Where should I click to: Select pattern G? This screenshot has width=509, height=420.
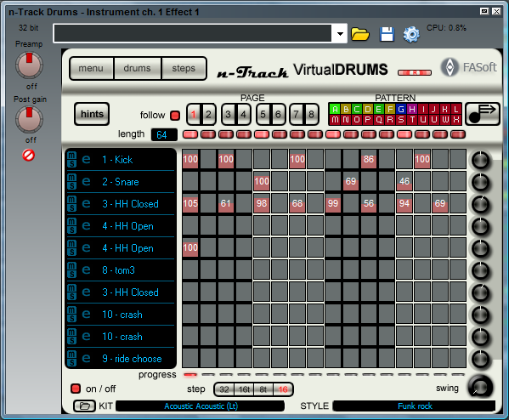(401, 109)
